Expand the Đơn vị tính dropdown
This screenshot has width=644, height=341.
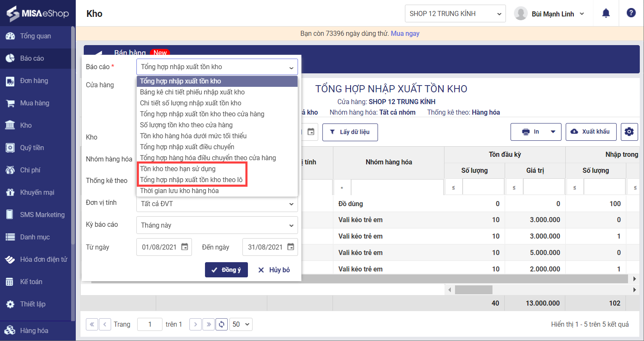[217, 204]
